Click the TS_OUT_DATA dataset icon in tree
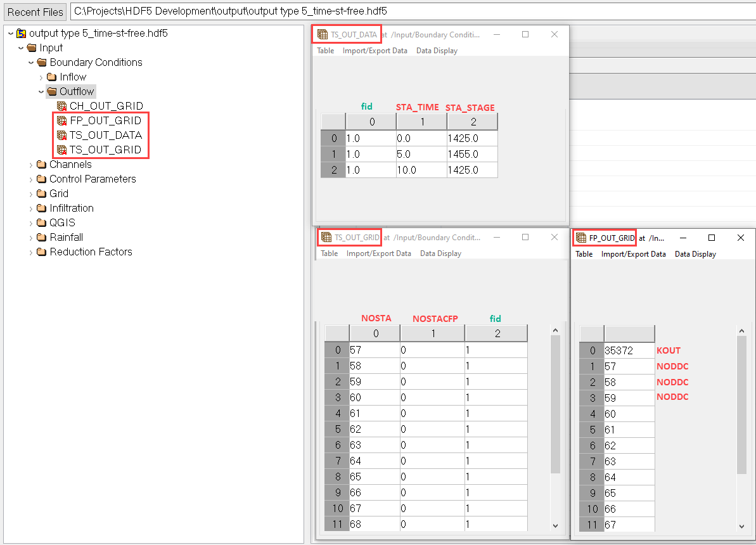The image size is (756, 545). coord(61,135)
